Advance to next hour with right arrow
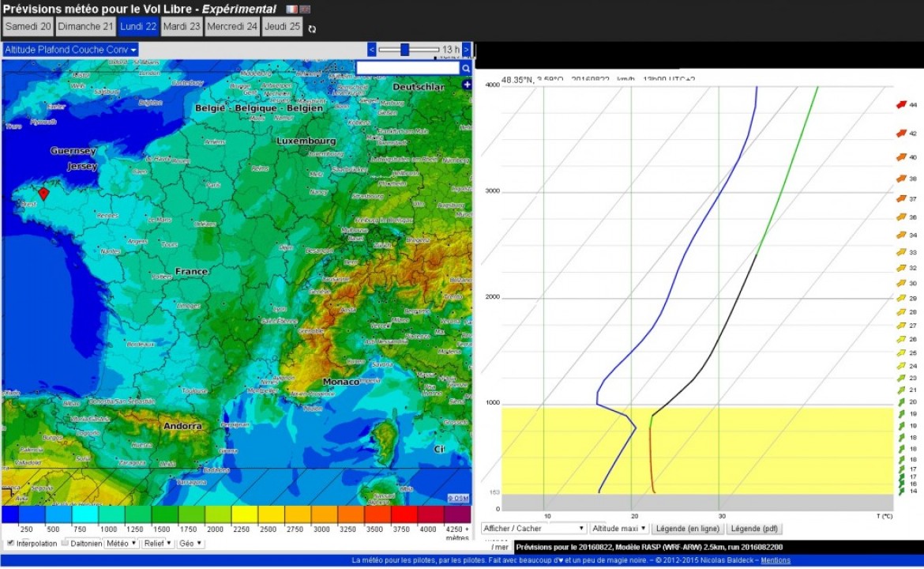 [x=467, y=50]
